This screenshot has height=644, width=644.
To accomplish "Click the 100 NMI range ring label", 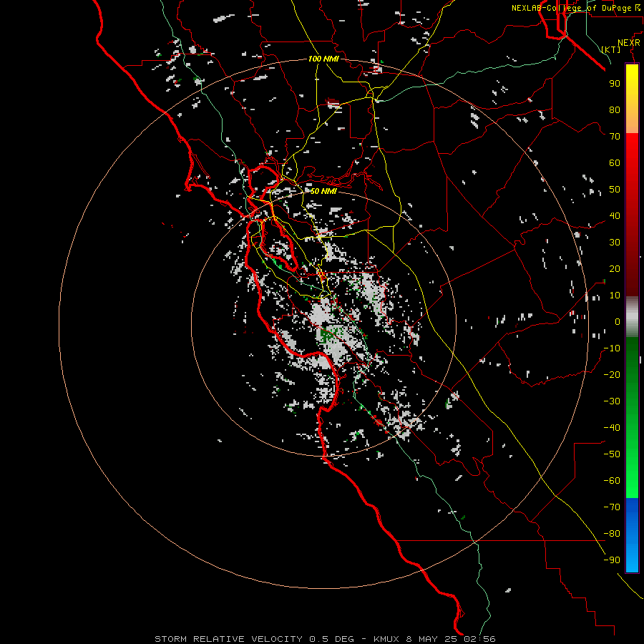I will [x=323, y=59].
